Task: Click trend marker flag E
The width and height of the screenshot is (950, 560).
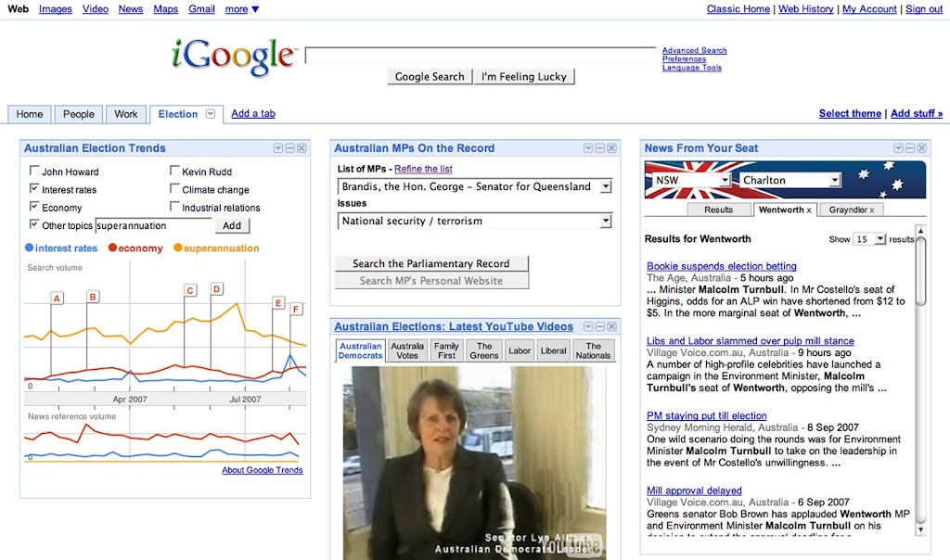Action: 278,302
